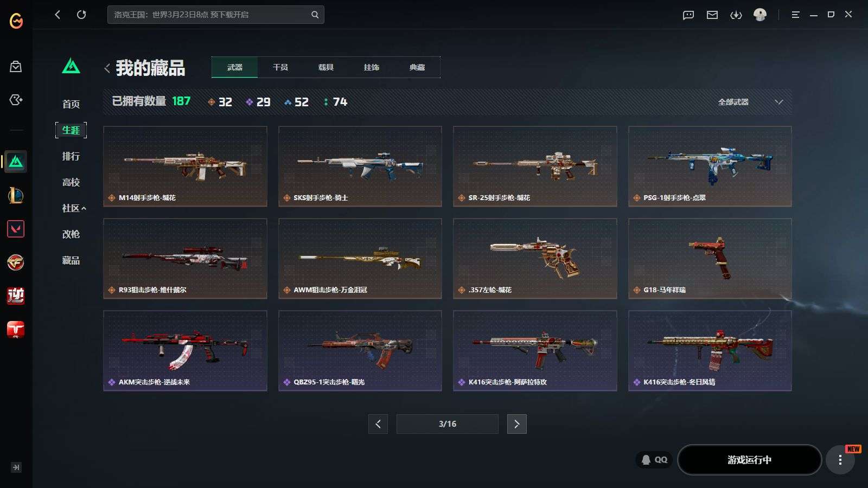Image resolution: width=868 pixels, height=488 pixels.
Task: Open the message chat icon
Action: click(688, 15)
